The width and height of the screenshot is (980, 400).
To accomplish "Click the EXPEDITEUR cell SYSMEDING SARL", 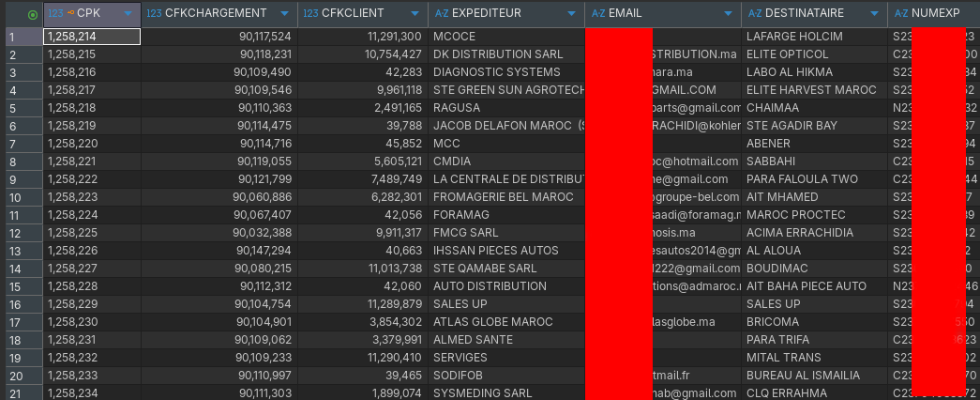I will pyautogui.click(x=506, y=393).
